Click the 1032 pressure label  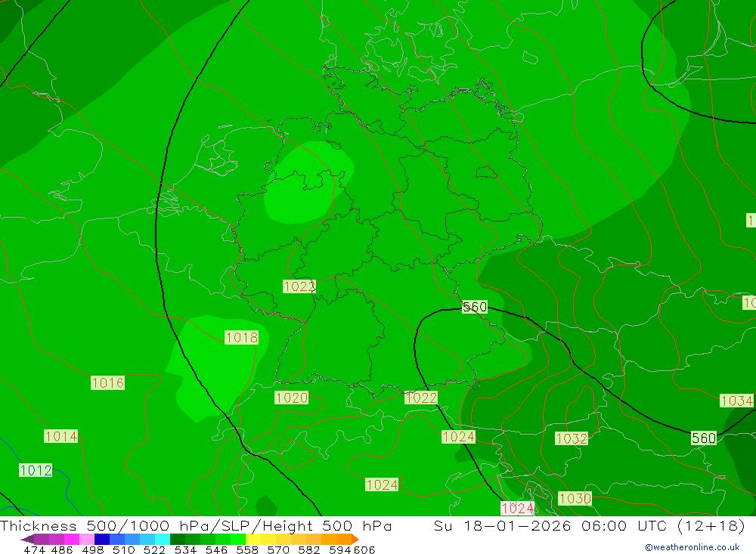572,438
